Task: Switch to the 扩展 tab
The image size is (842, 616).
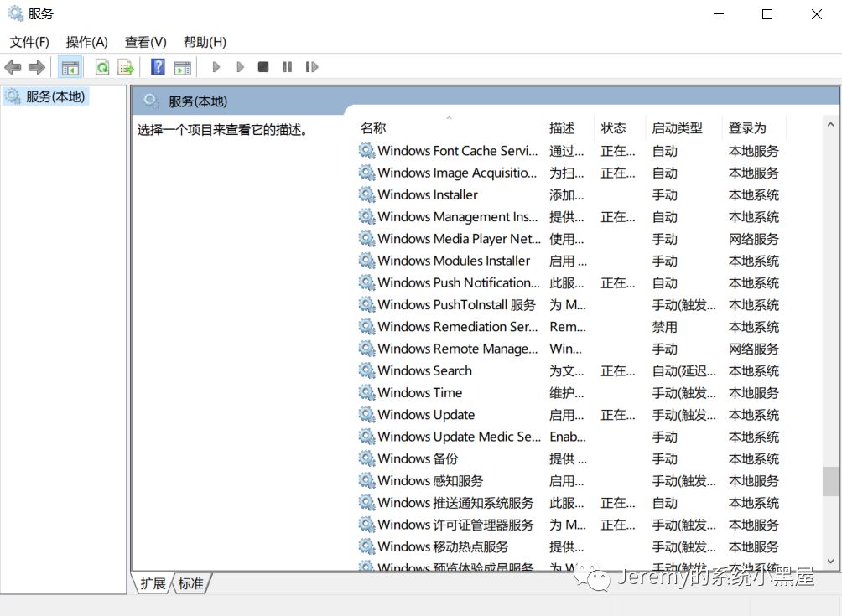Action: point(153,583)
